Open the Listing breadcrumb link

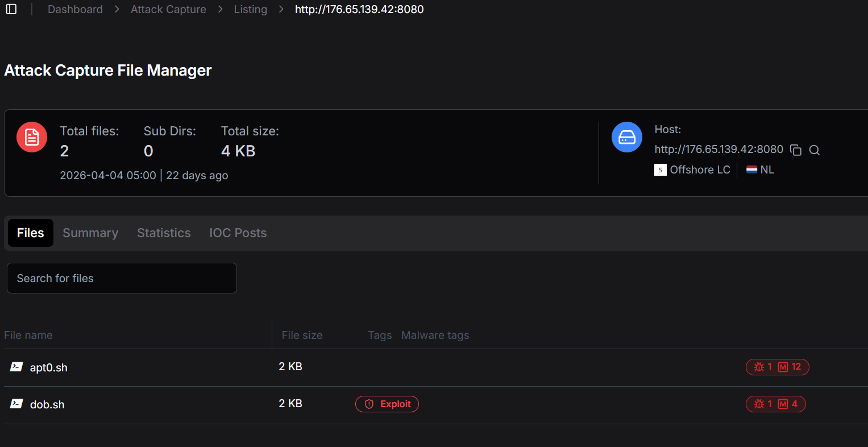(250, 9)
